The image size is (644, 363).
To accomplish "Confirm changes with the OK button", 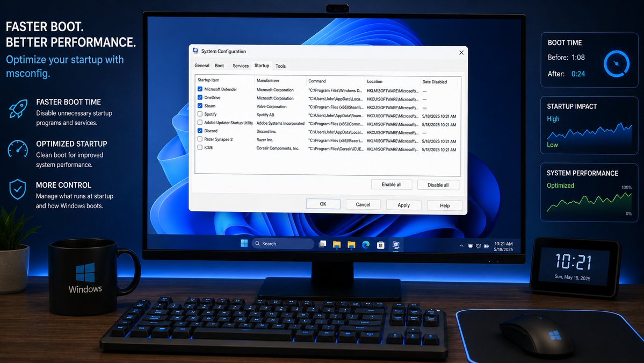I will tap(323, 204).
